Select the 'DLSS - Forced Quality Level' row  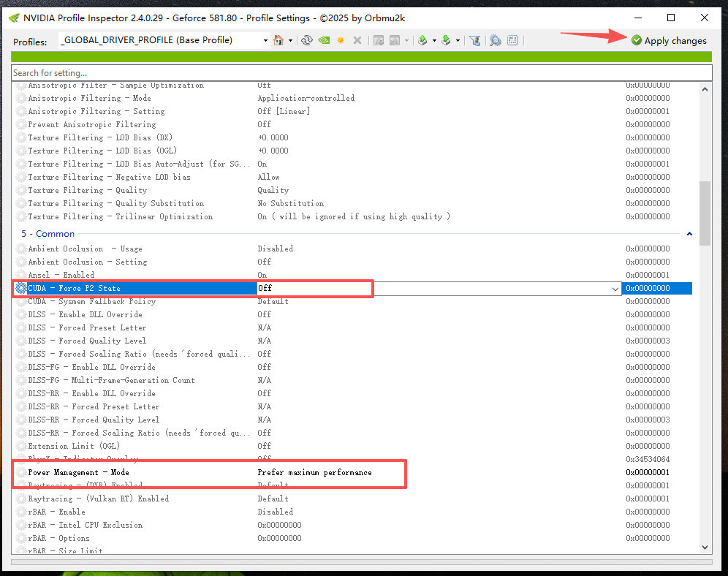[x=353, y=341]
